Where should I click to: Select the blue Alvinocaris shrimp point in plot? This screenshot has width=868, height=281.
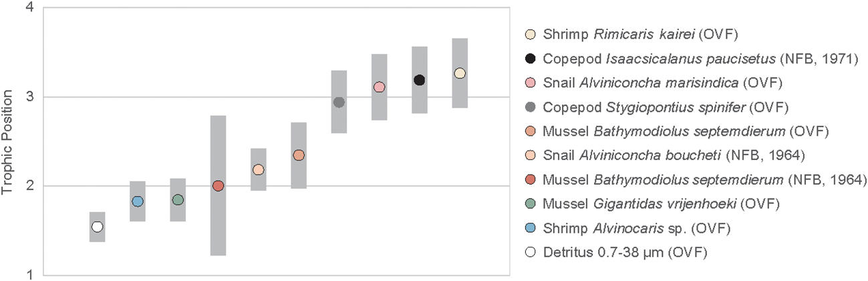(138, 201)
